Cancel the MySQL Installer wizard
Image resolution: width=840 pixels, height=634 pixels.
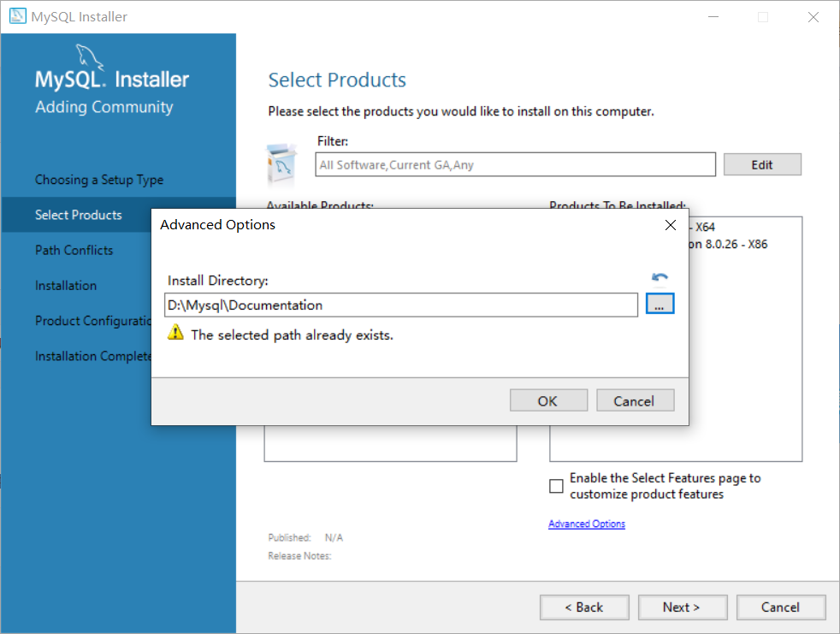click(x=780, y=607)
